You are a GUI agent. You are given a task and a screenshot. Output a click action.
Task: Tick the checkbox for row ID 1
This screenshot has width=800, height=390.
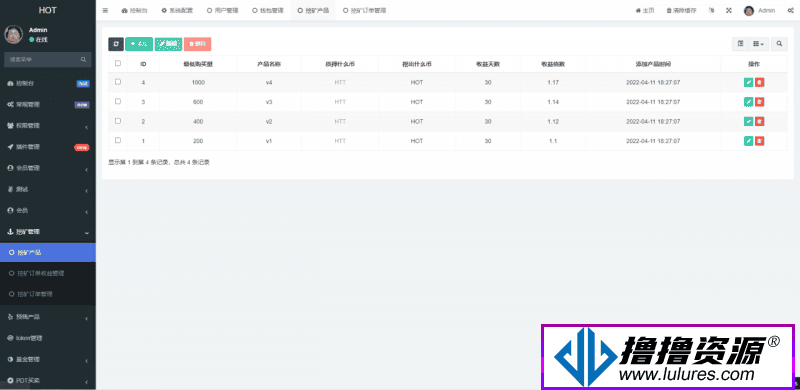118,140
